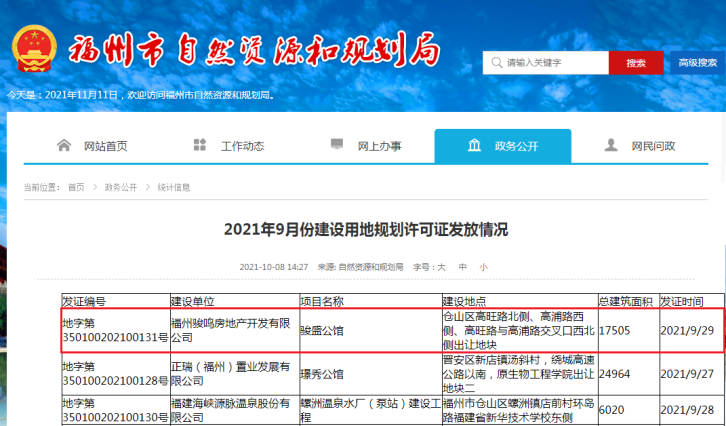Viewport: 726px width, 426px height.
Task: Open 高级搜索 advanced search
Action: pos(698,63)
